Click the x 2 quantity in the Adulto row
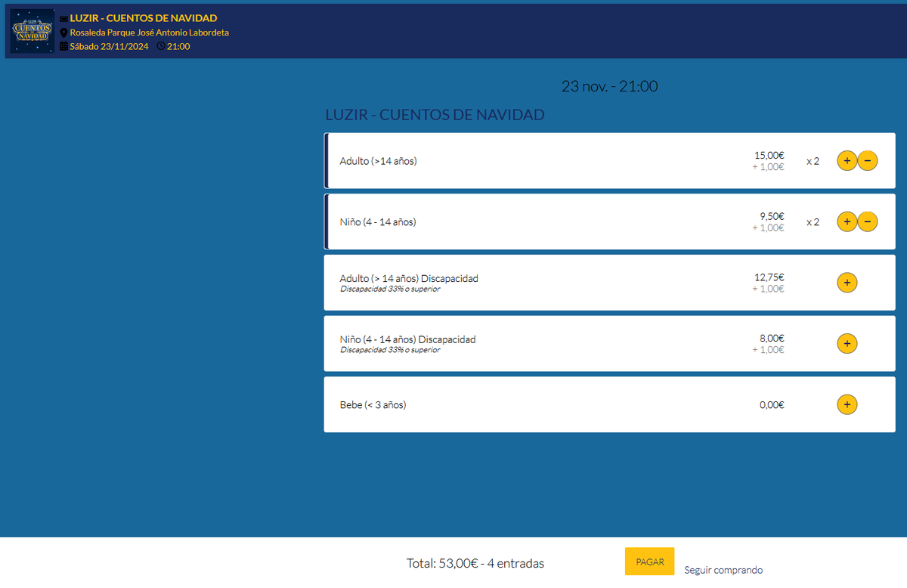Screen dimensions: 907x588 813,161
